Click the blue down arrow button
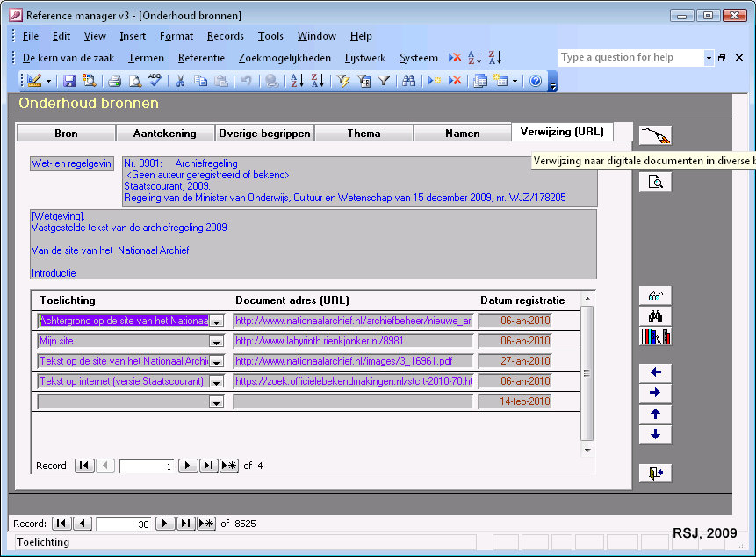 655,435
